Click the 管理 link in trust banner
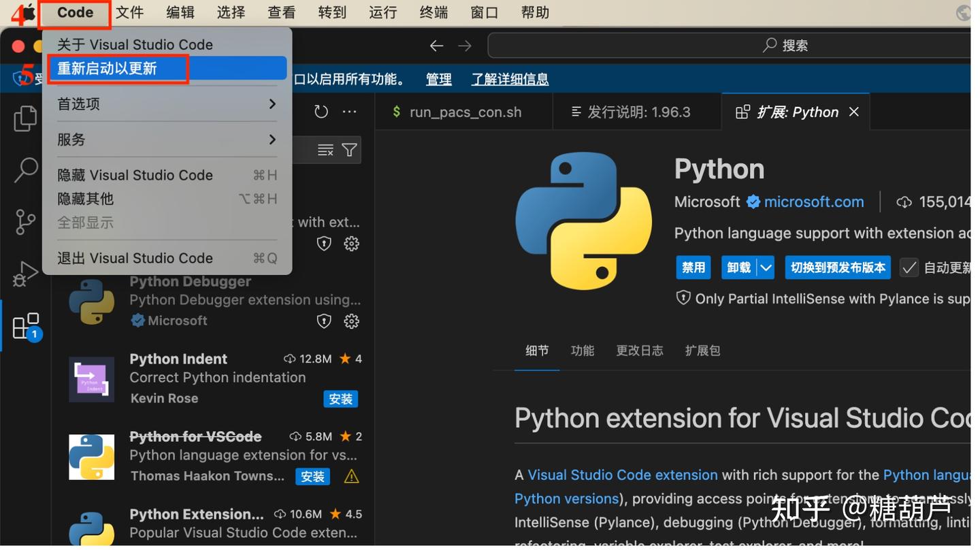Screen dimensions: 980x550 click(439, 79)
